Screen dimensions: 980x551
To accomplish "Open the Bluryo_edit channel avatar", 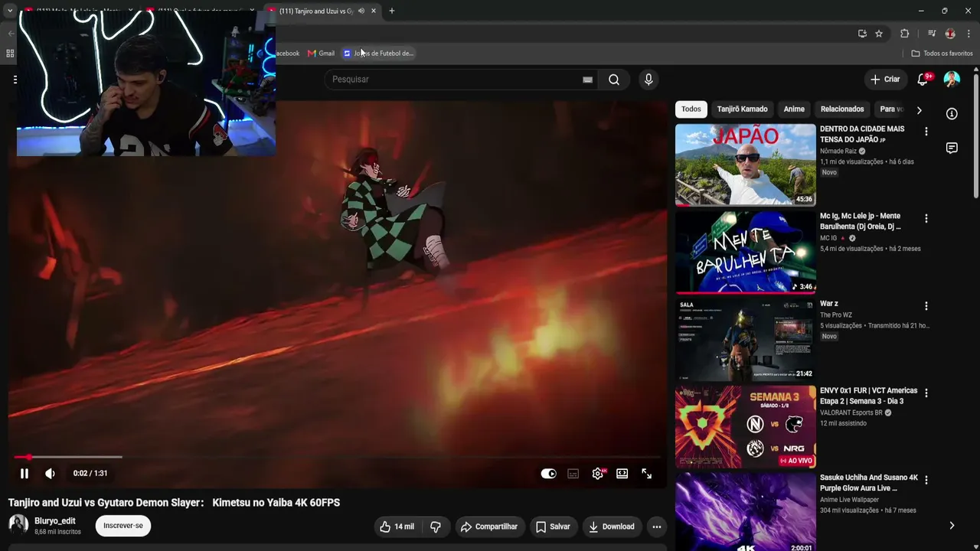I will [x=18, y=525].
